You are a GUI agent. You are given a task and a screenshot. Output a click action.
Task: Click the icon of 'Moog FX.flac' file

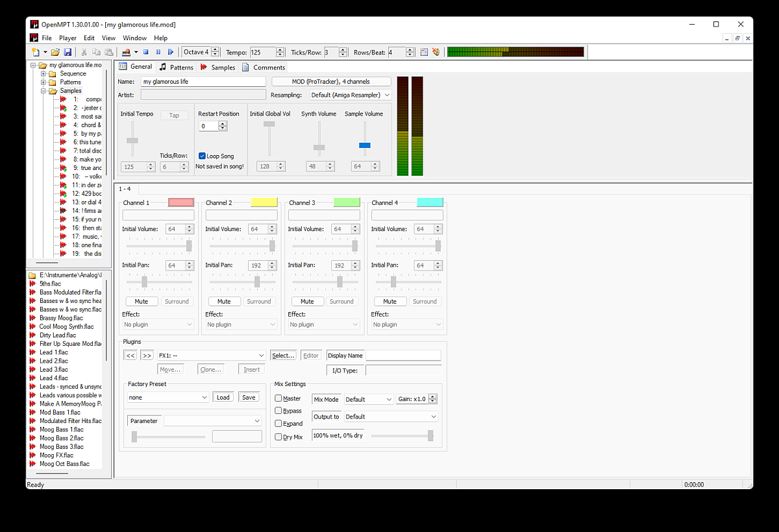coord(32,455)
